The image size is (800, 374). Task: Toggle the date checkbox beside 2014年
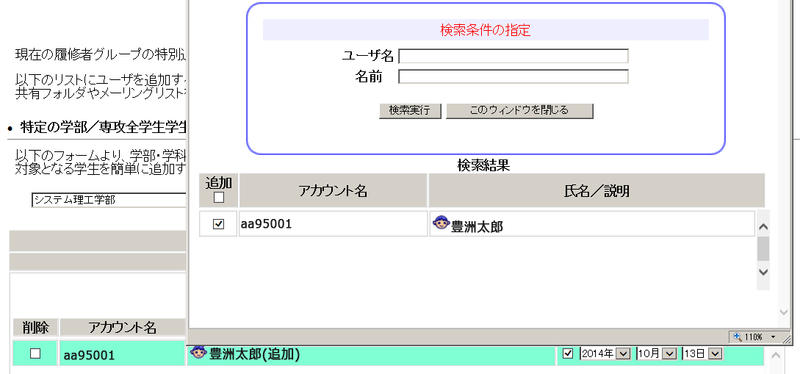(x=568, y=354)
